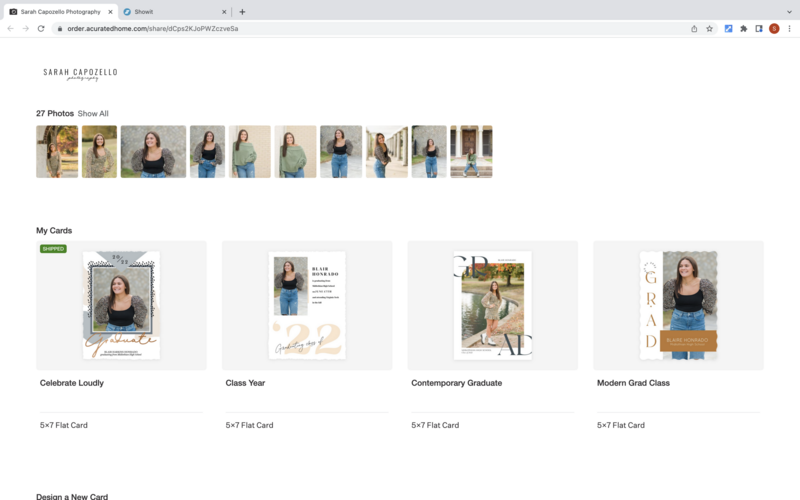Open the Extensions puzzle icon

point(743,28)
